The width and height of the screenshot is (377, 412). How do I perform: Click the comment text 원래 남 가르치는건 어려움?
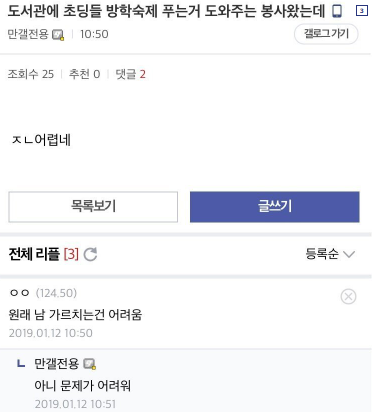(x=75, y=315)
